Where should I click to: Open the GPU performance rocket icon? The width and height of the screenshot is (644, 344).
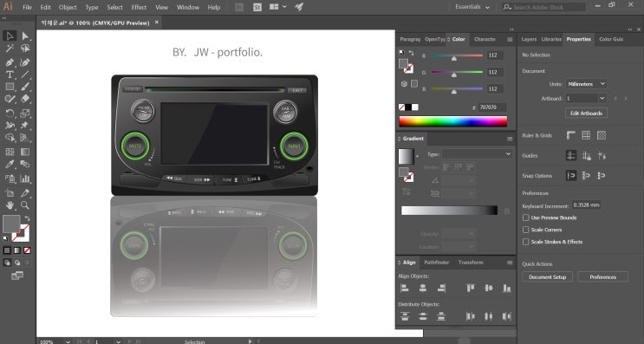point(299,7)
